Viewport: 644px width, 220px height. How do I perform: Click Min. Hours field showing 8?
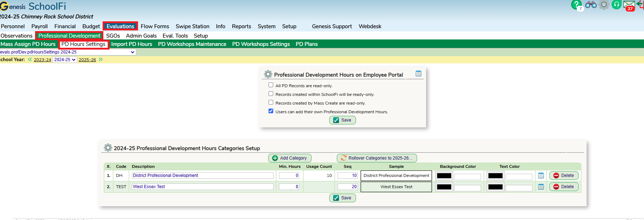pyautogui.click(x=289, y=187)
